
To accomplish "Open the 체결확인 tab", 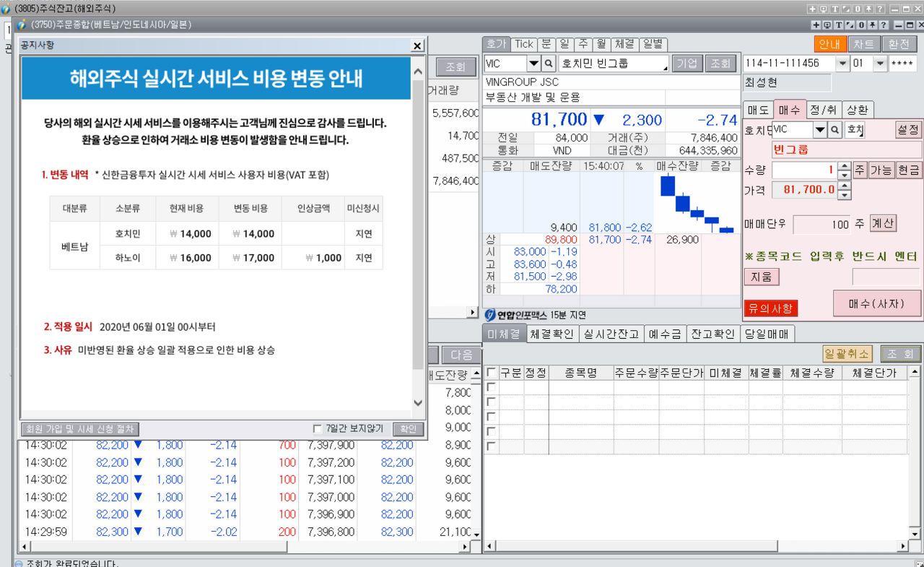I will click(552, 334).
